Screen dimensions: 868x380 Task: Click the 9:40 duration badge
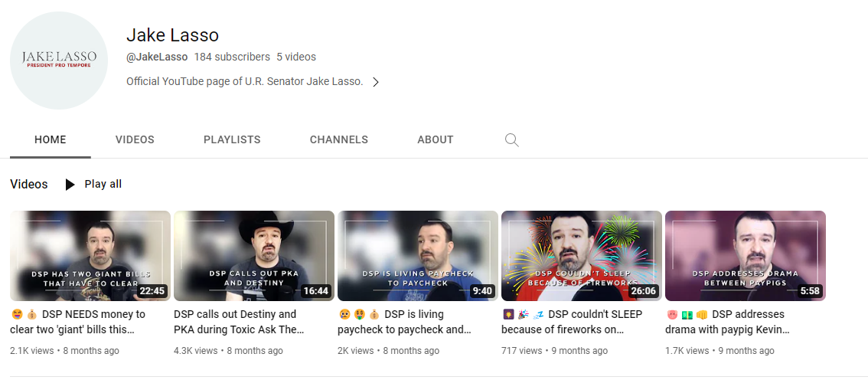click(482, 291)
